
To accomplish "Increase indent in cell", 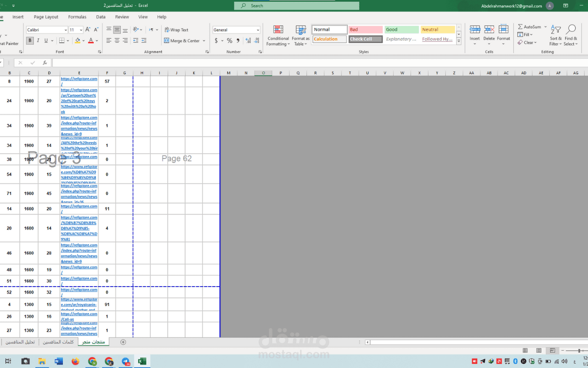I will click(144, 40).
